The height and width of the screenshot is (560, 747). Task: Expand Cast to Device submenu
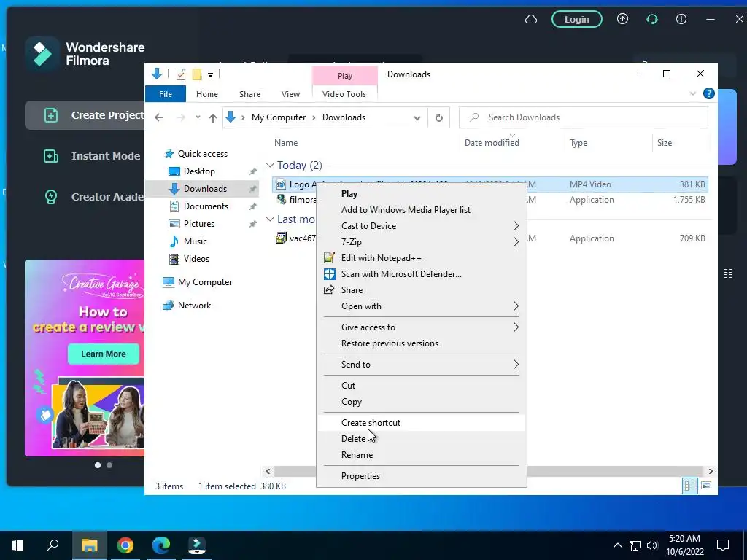tap(516, 226)
